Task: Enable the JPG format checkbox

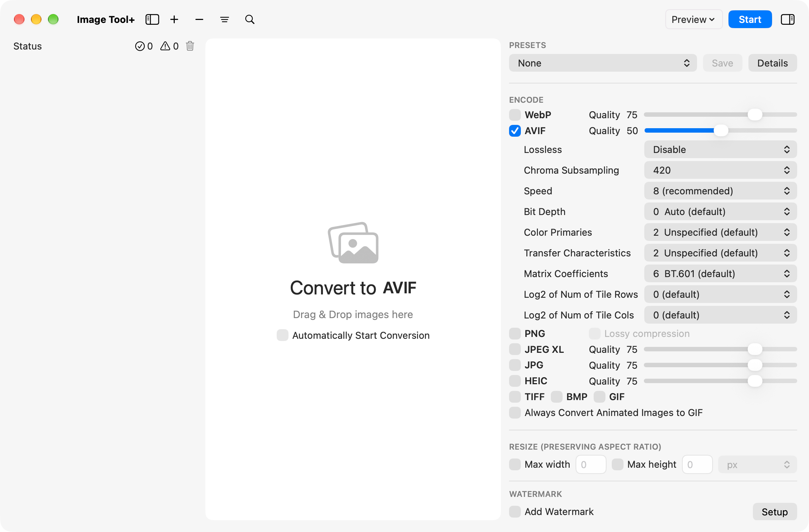Action: click(x=515, y=365)
